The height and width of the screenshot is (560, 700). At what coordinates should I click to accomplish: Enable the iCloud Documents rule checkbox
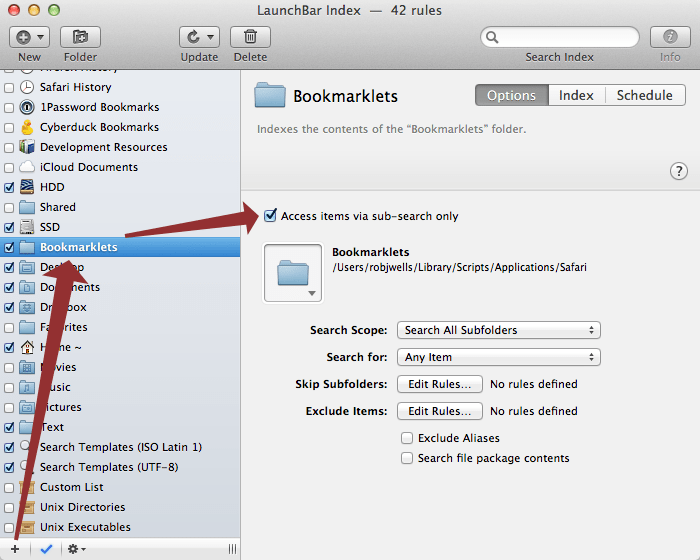pyautogui.click(x=9, y=168)
